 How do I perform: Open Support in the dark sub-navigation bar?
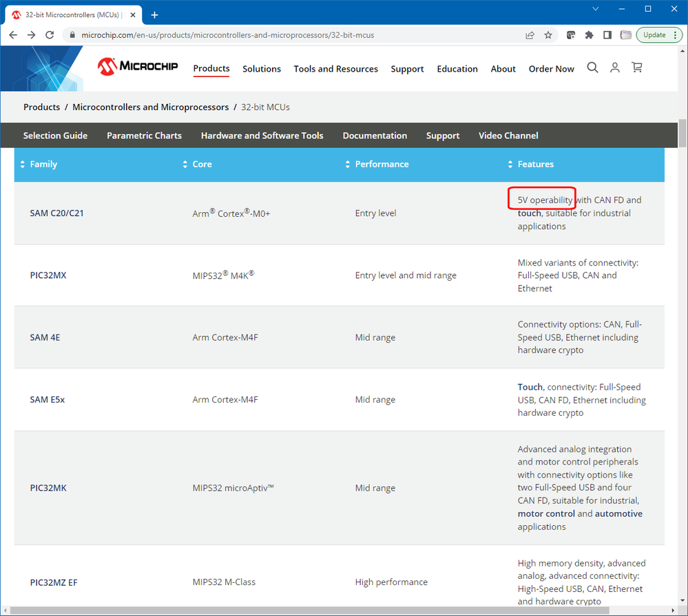(x=443, y=136)
